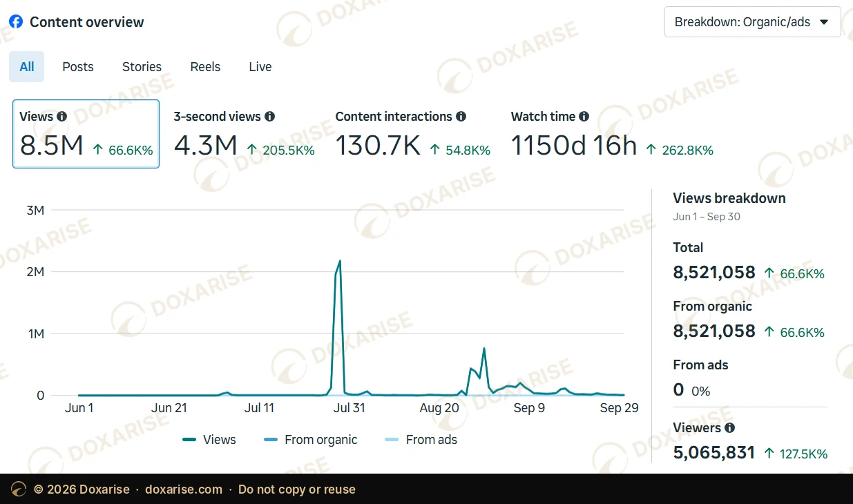The height and width of the screenshot is (504, 853).
Task: Switch to the Posts tab
Action: point(78,67)
